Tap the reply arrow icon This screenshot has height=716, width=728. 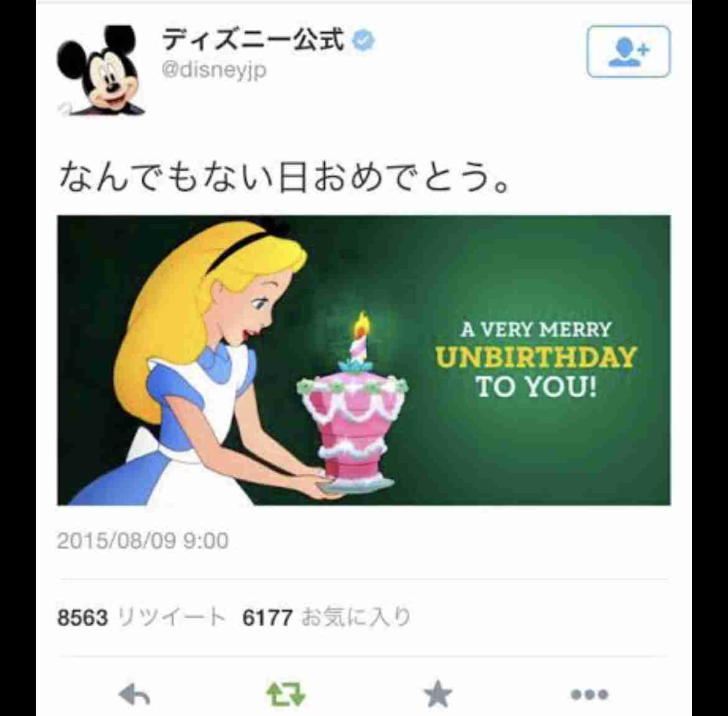click(134, 695)
